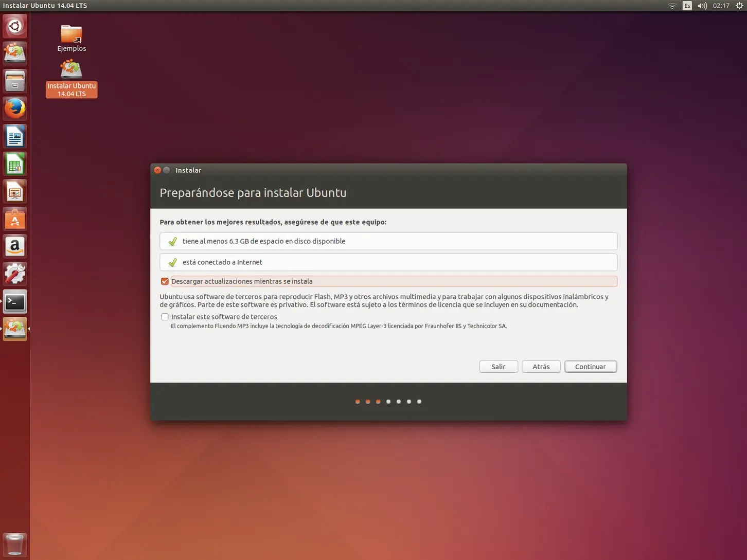Click the green checkmark beside Internet connection
This screenshot has height=560, width=747.
pyautogui.click(x=173, y=262)
